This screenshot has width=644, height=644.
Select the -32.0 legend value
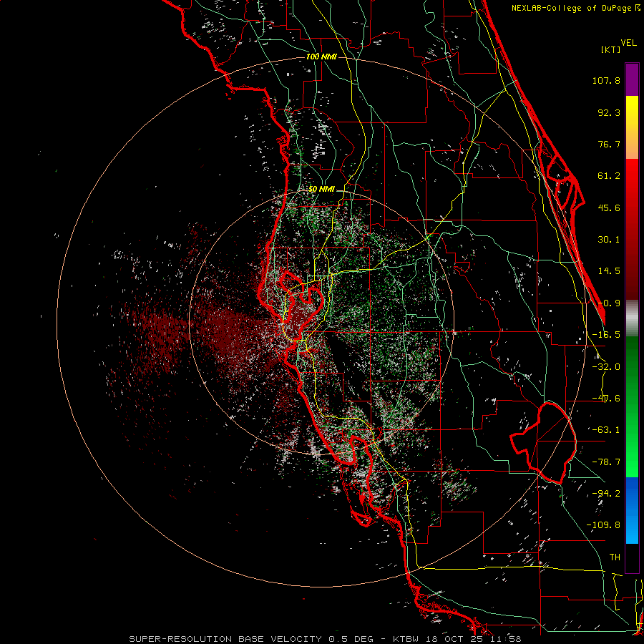pyautogui.click(x=606, y=367)
